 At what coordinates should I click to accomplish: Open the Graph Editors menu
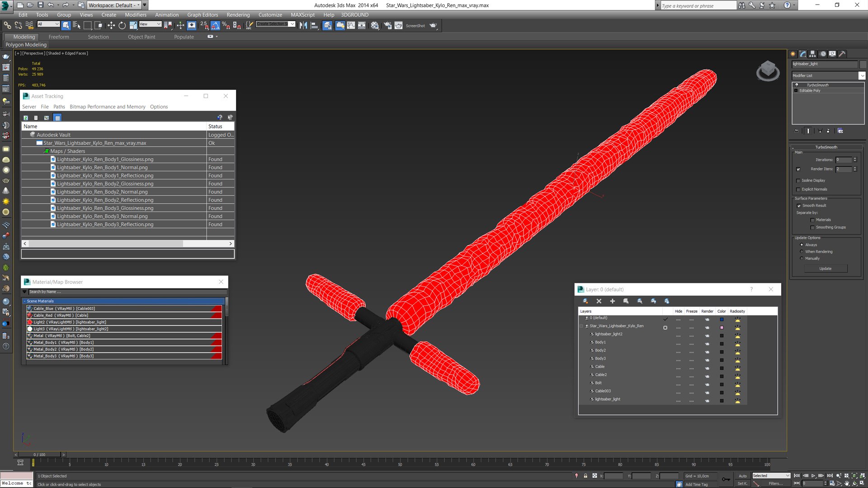pyautogui.click(x=203, y=14)
